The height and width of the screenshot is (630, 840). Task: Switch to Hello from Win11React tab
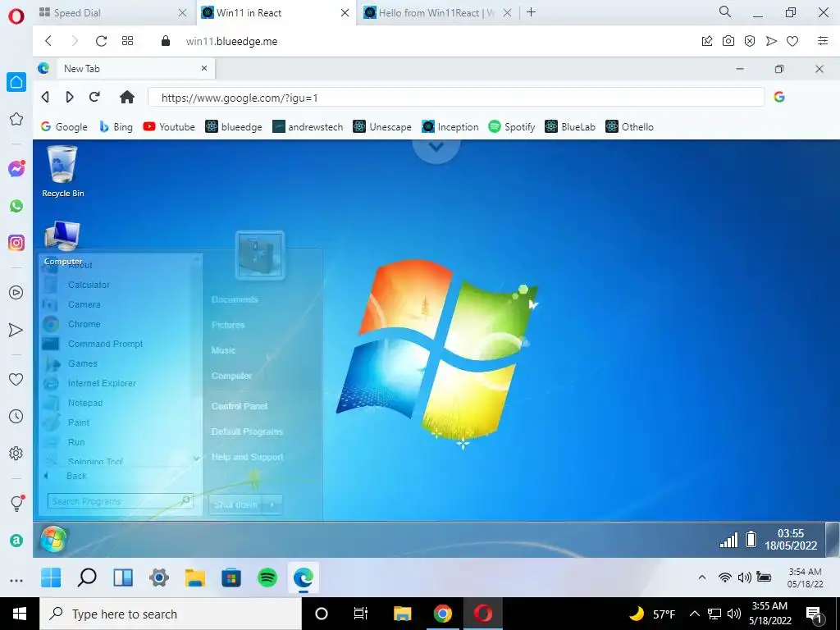click(437, 13)
